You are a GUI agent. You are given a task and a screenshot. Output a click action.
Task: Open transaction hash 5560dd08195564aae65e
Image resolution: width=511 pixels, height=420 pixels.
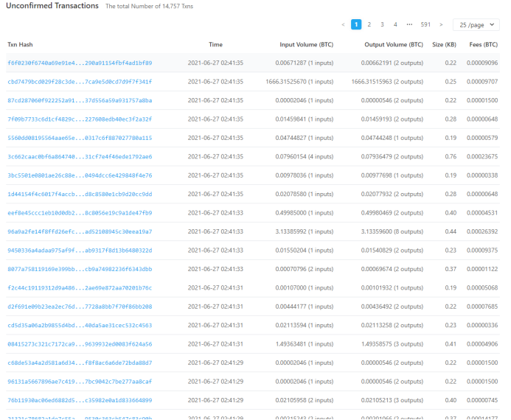80,138
